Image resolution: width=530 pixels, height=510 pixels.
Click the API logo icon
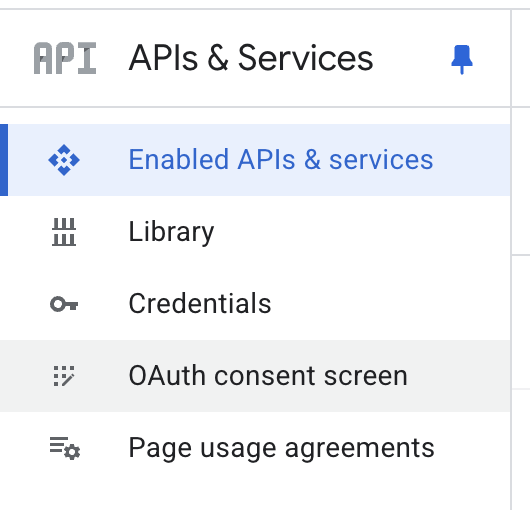[65, 58]
